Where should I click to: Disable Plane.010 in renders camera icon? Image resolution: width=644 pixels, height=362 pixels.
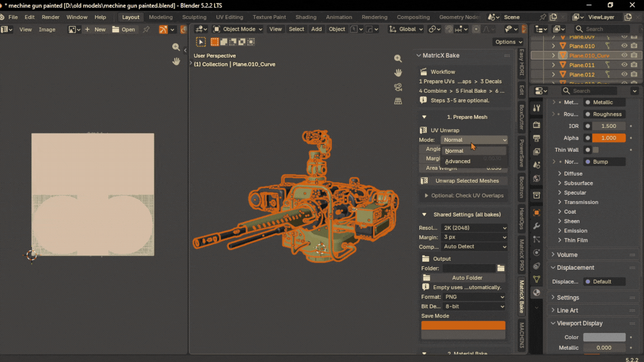click(634, 46)
